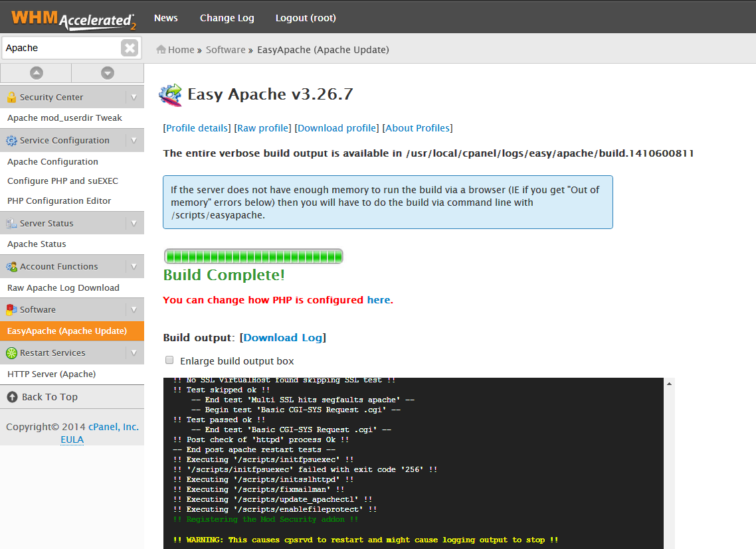756x549 pixels.
Task: Click the Account Functions users icon
Action: click(x=11, y=267)
